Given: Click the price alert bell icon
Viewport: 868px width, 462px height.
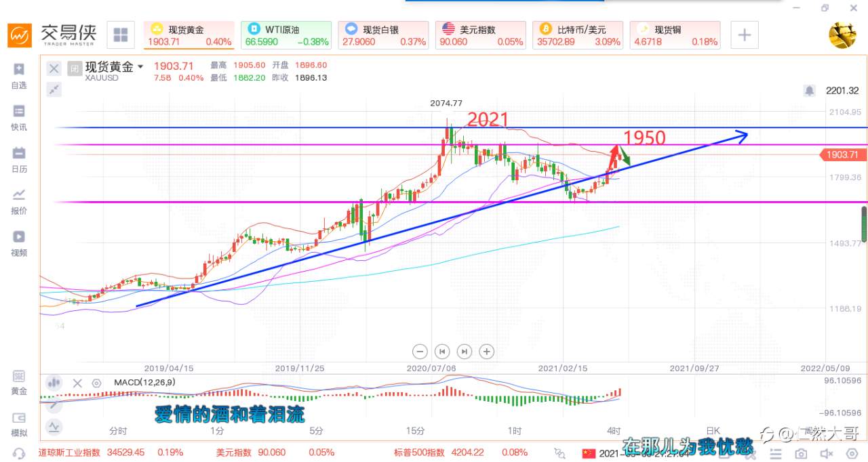Looking at the screenshot, I should coord(809,90).
